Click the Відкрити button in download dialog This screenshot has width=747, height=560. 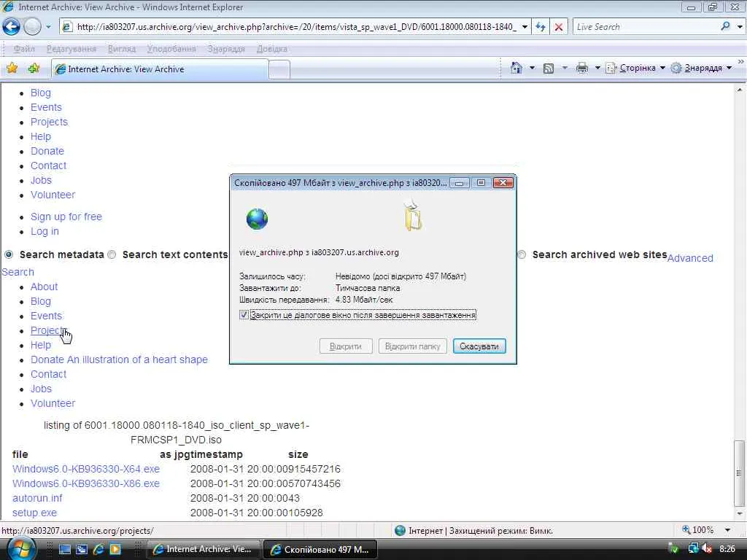pos(345,346)
